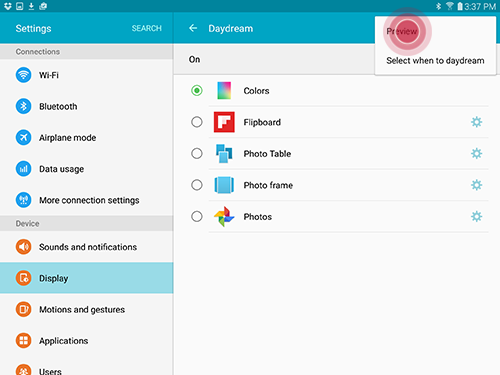Open Bluetooth settings entry
The width and height of the screenshot is (500, 375).
pyautogui.click(x=87, y=106)
